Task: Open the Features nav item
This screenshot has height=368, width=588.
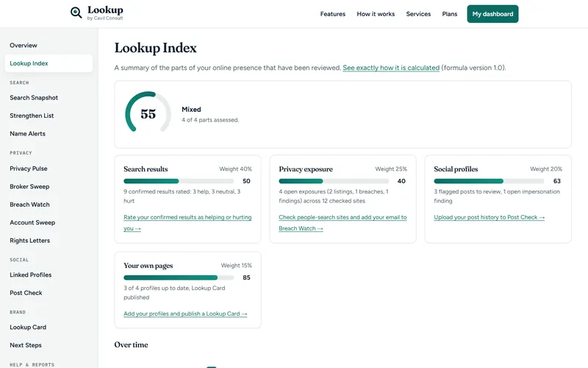Action: coord(333,14)
